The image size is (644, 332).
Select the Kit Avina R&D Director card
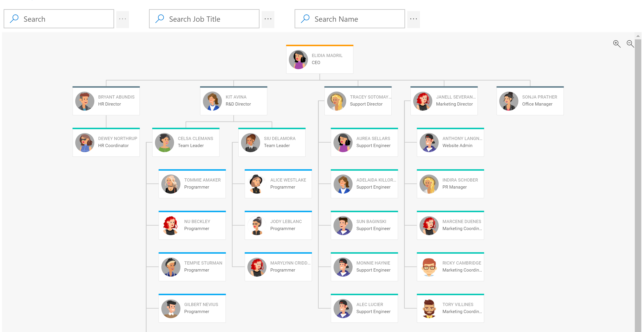point(234,101)
